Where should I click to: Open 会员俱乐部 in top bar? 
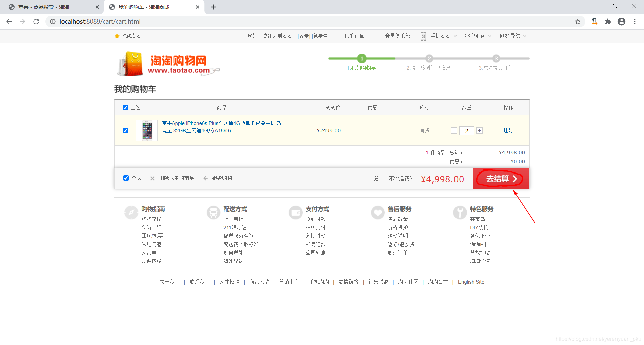click(397, 36)
